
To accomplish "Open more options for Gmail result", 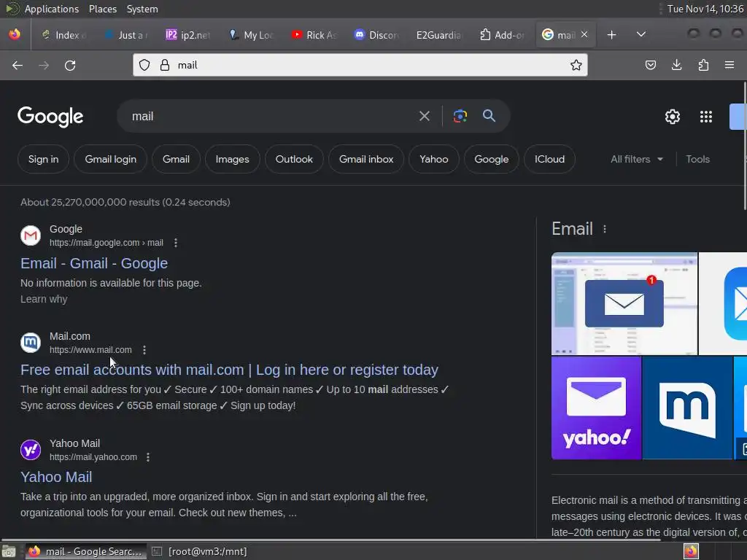I will pos(176,243).
